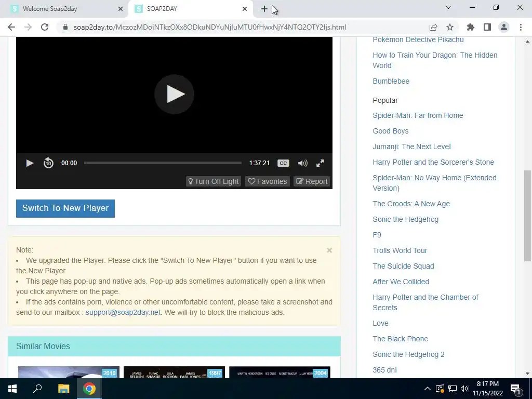This screenshot has width=532, height=399.
Task: Rewind 10 seconds with the replay icon
Action: (x=48, y=163)
